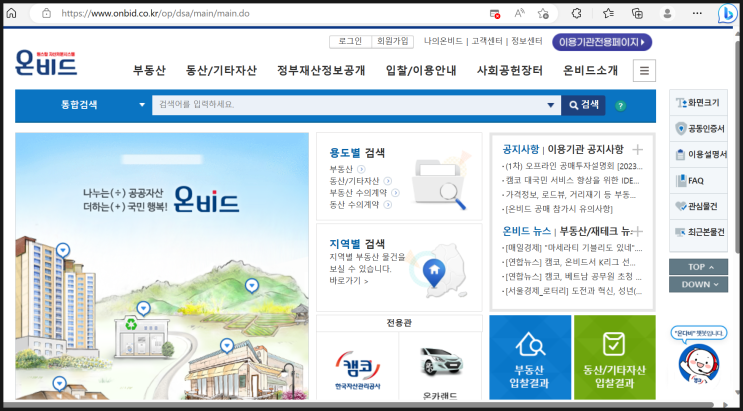Open the 정보센터 link
743x411 pixels.
coord(526,41)
